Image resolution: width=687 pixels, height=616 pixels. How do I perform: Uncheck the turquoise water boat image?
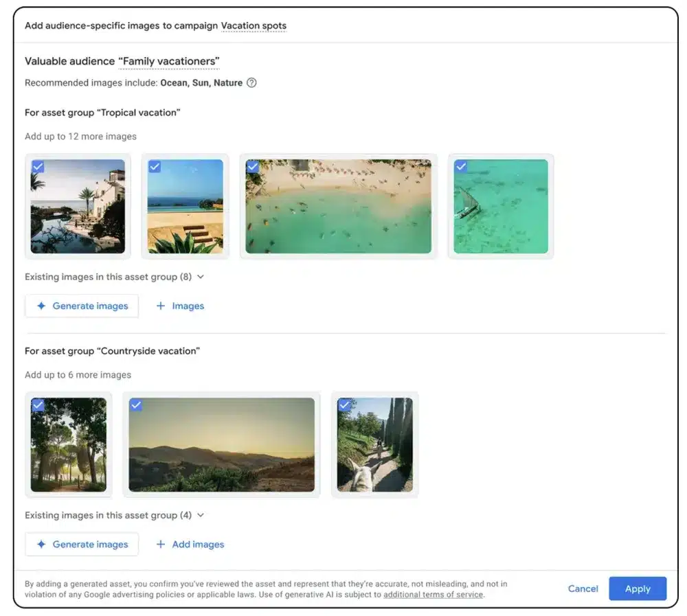[x=462, y=166]
